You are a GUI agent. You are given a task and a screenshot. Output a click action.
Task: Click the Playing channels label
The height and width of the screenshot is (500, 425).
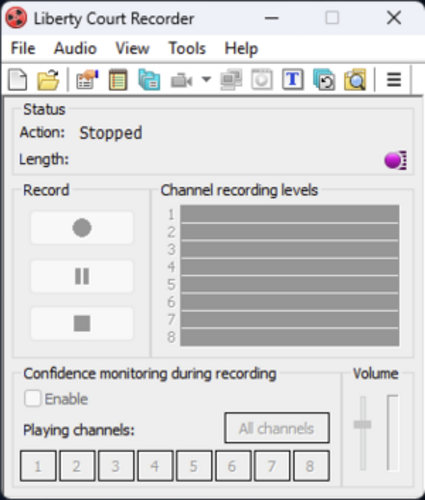[79, 430]
